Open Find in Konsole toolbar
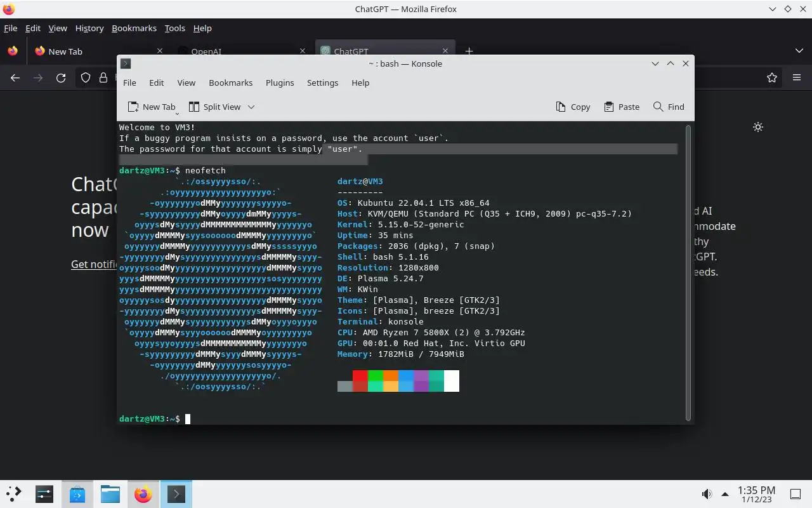 click(669, 107)
